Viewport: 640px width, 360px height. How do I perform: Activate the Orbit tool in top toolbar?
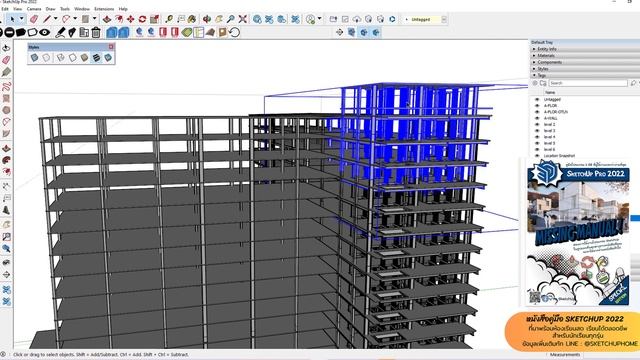point(207,19)
